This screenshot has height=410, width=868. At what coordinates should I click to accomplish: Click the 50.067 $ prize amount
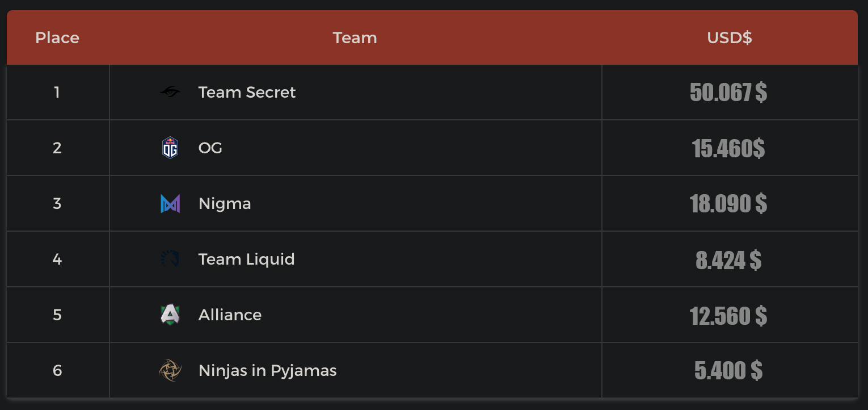tap(728, 92)
